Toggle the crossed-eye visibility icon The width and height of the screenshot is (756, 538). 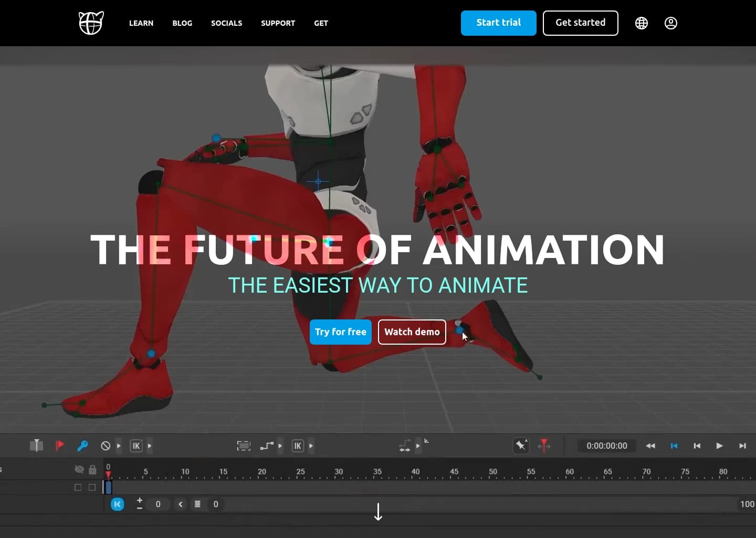pyautogui.click(x=79, y=469)
